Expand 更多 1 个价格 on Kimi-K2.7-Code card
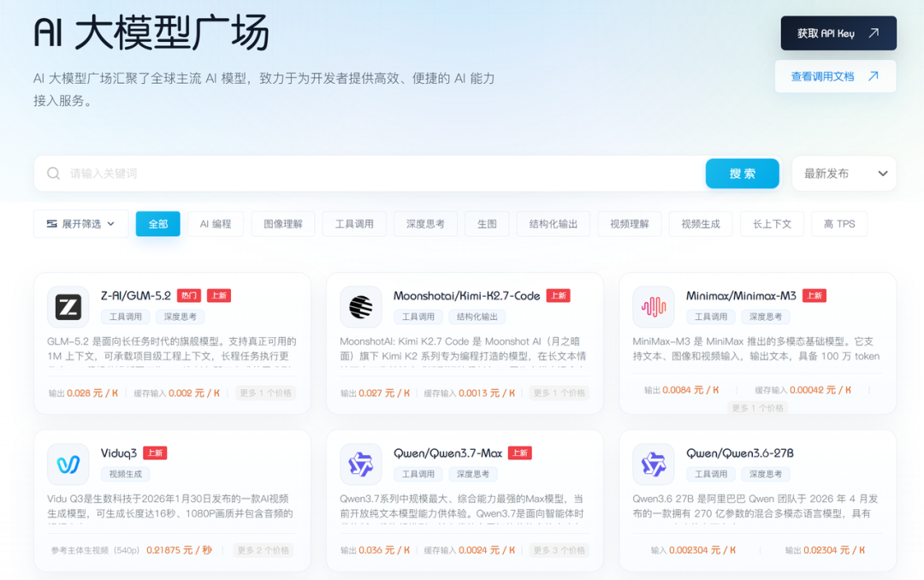924x580 pixels. tap(559, 394)
